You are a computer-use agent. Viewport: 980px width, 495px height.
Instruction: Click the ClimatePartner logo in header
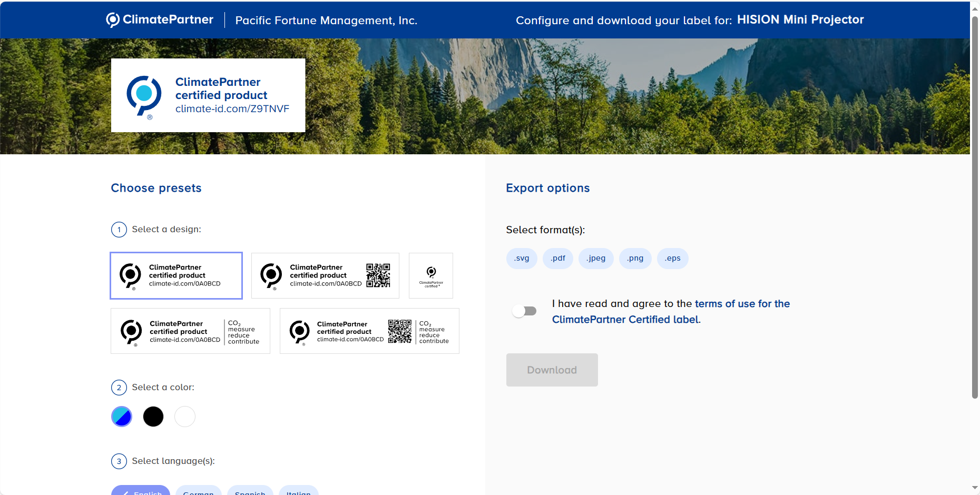(x=160, y=20)
